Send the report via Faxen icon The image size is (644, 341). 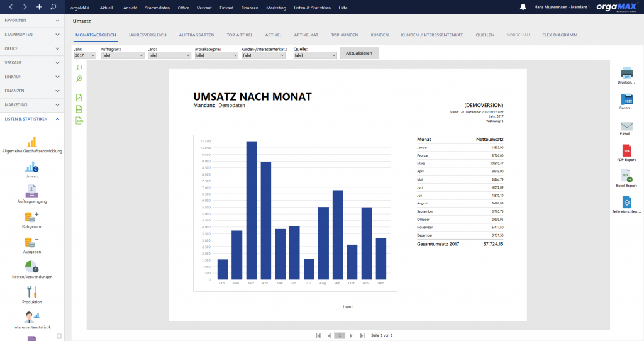coord(626,102)
